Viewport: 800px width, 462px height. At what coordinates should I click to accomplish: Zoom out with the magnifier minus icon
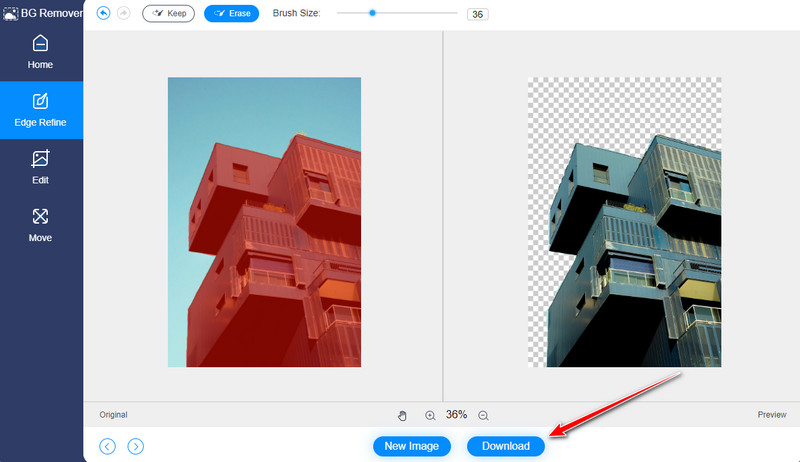[483, 415]
